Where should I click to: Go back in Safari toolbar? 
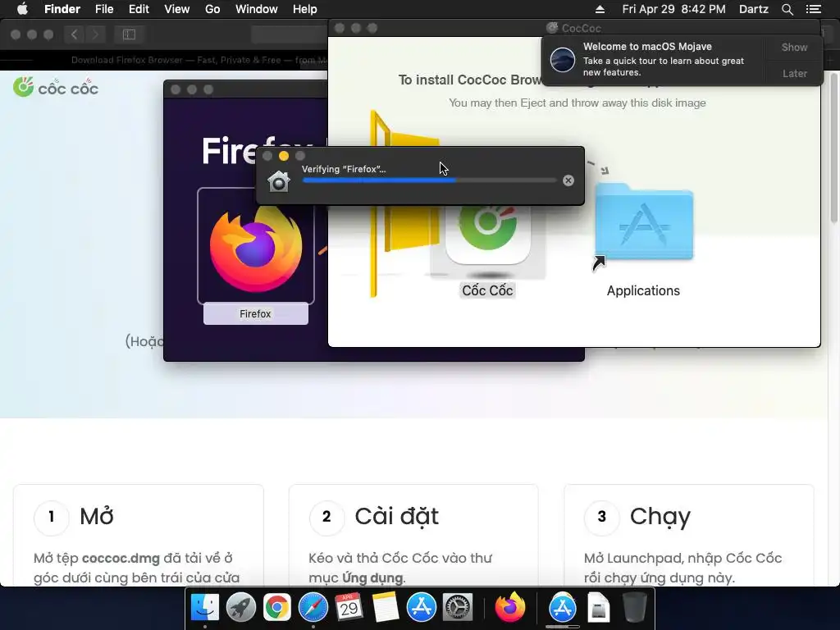coord(75,34)
